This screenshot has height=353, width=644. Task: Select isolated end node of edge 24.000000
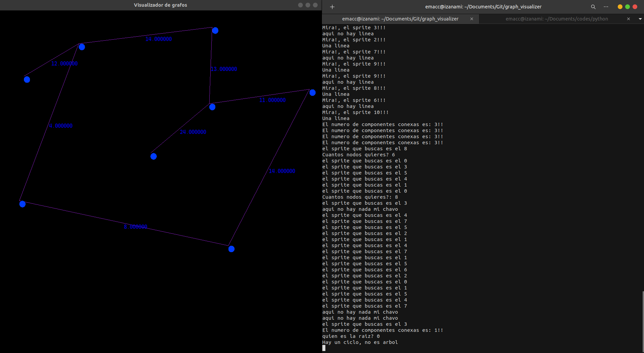click(153, 156)
